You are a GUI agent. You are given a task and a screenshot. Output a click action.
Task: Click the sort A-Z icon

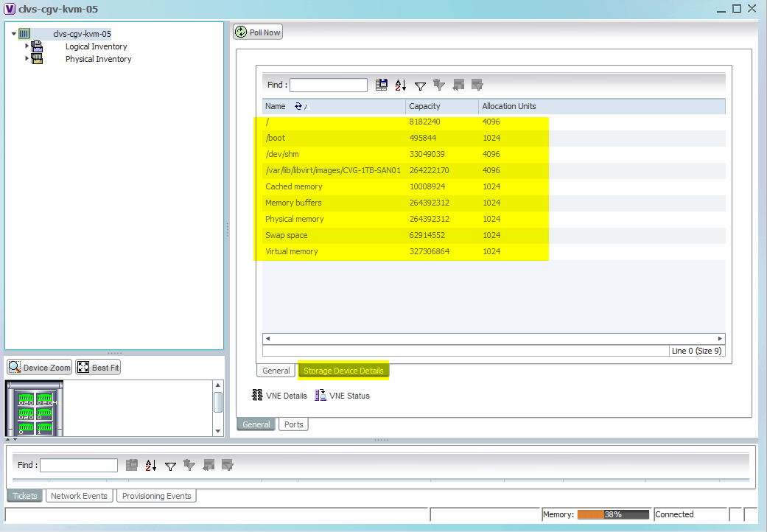[x=399, y=85]
